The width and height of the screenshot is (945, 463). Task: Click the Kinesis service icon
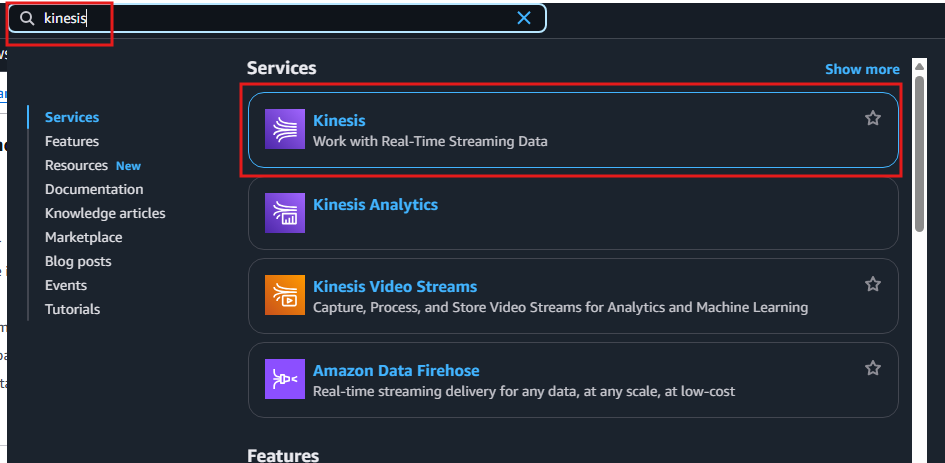point(284,129)
